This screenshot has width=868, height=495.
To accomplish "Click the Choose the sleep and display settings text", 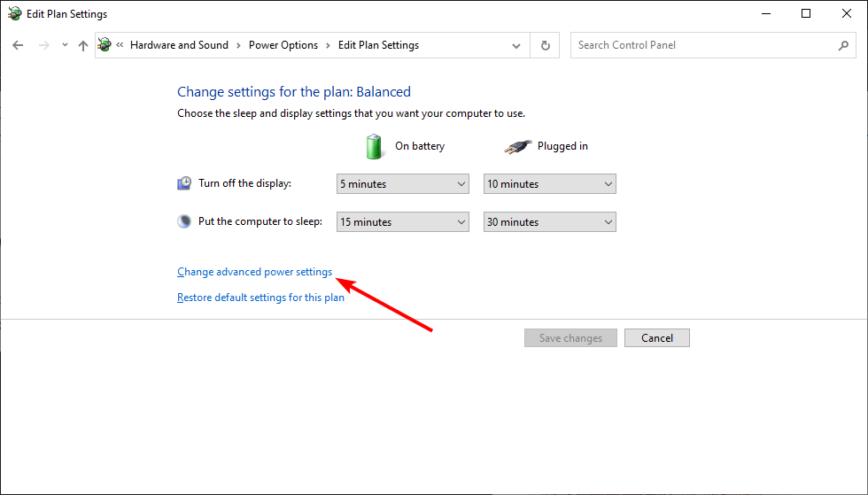I will coord(351,113).
